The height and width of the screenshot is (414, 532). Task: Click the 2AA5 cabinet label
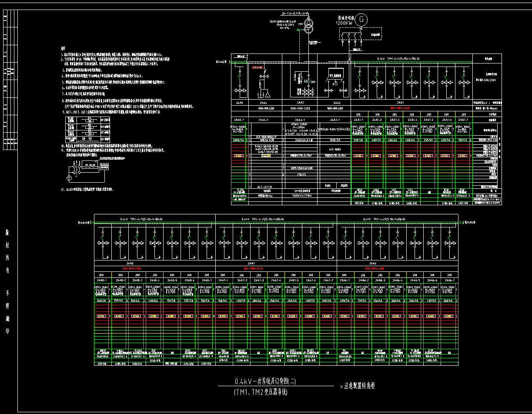coord(239,103)
